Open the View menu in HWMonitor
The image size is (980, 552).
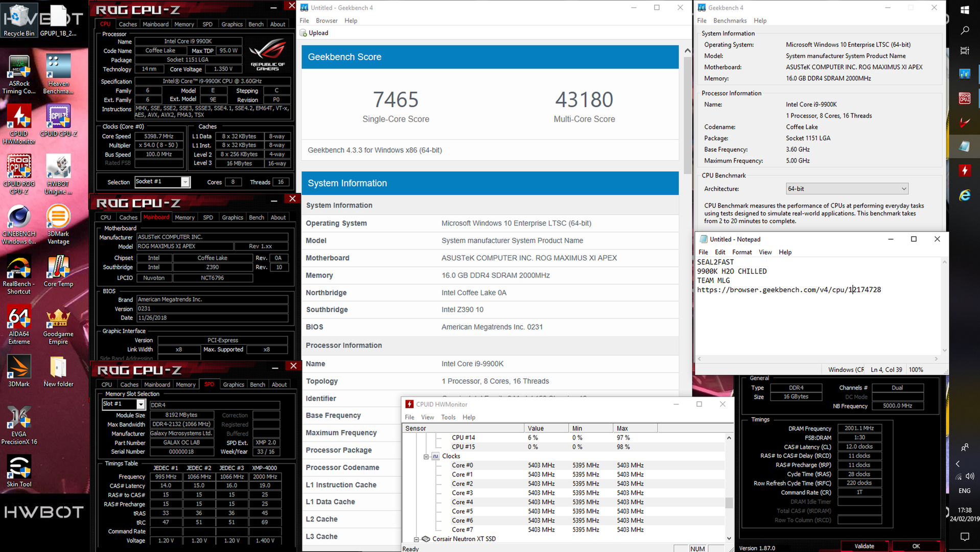[x=427, y=417]
